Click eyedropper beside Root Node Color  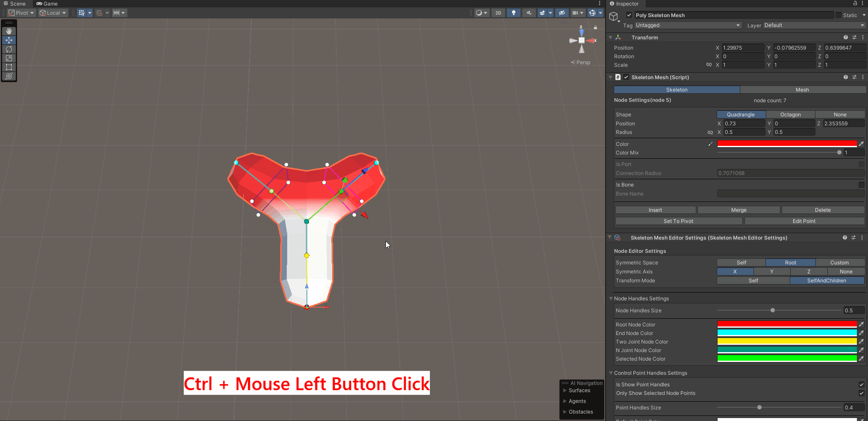861,324
